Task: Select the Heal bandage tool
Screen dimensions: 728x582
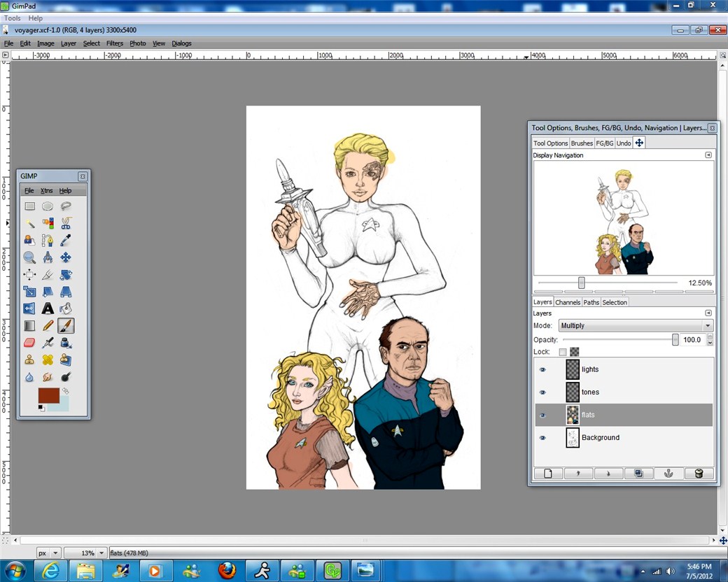Action: coord(48,360)
